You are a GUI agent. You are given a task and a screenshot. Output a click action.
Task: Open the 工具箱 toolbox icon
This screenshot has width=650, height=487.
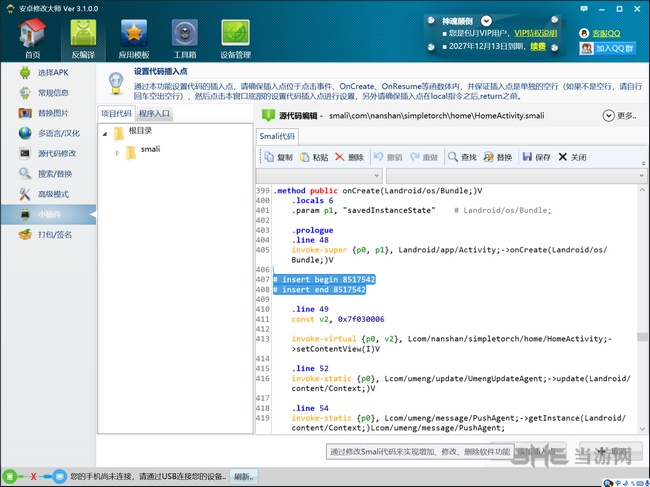[184, 39]
